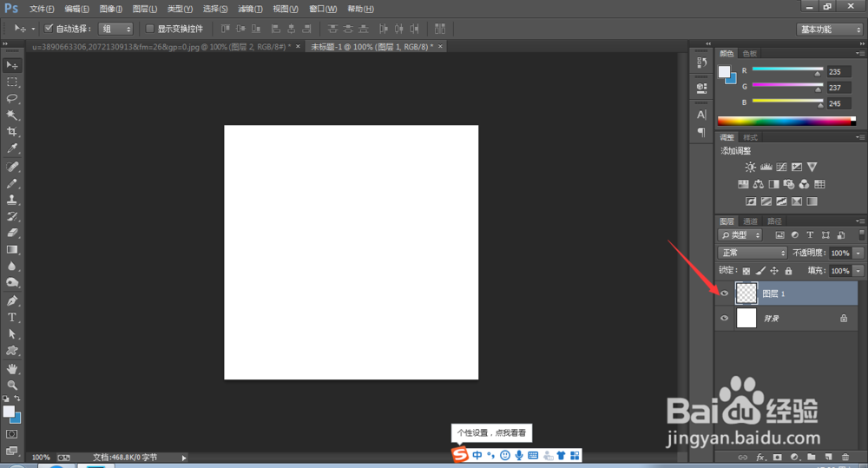Click link layers icon at panel bottom
The width and height of the screenshot is (868, 468).
pyautogui.click(x=743, y=457)
